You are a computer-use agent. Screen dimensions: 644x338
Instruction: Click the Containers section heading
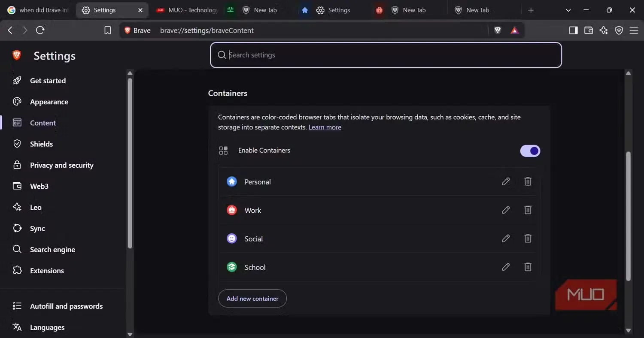[228, 93]
